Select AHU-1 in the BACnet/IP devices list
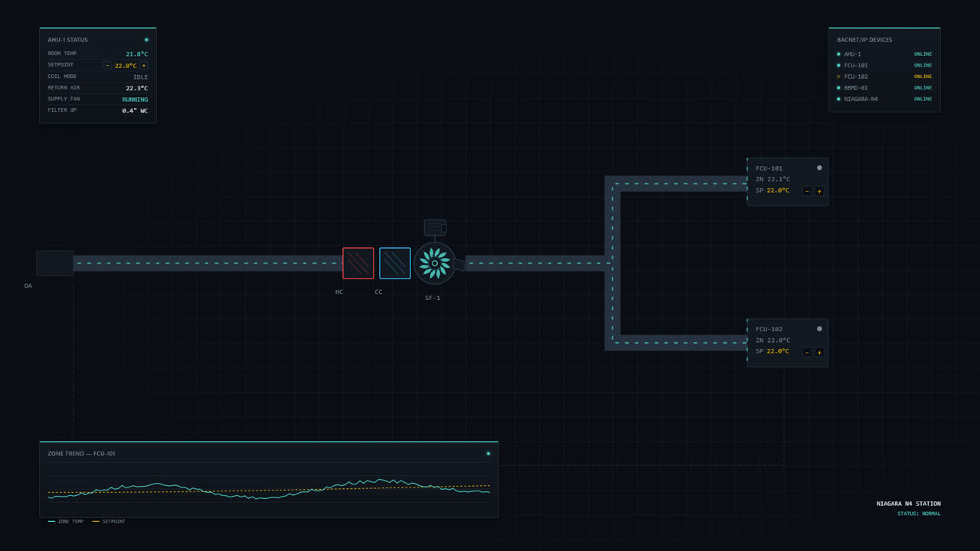The width and height of the screenshot is (980, 551). point(884,54)
